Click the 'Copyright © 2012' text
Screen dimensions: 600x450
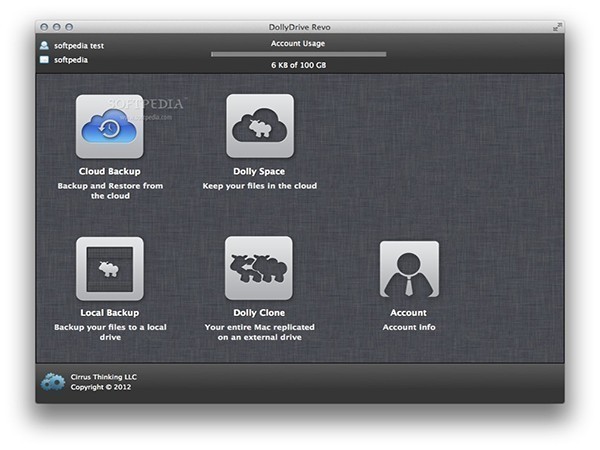point(101,387)
